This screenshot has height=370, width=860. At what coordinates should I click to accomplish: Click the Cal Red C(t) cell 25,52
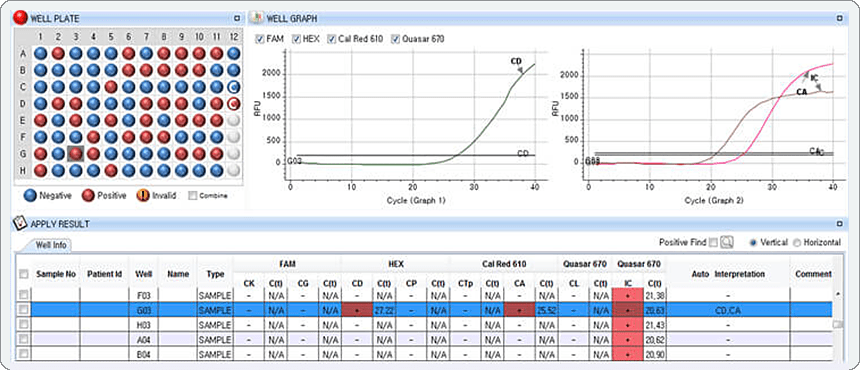coord(546,310)
